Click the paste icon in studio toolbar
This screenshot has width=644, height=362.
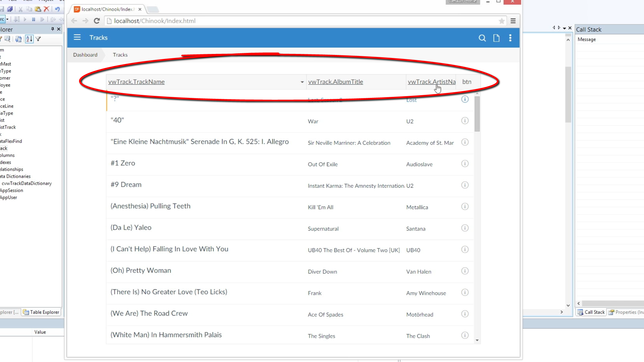click(x=38, y=9)
